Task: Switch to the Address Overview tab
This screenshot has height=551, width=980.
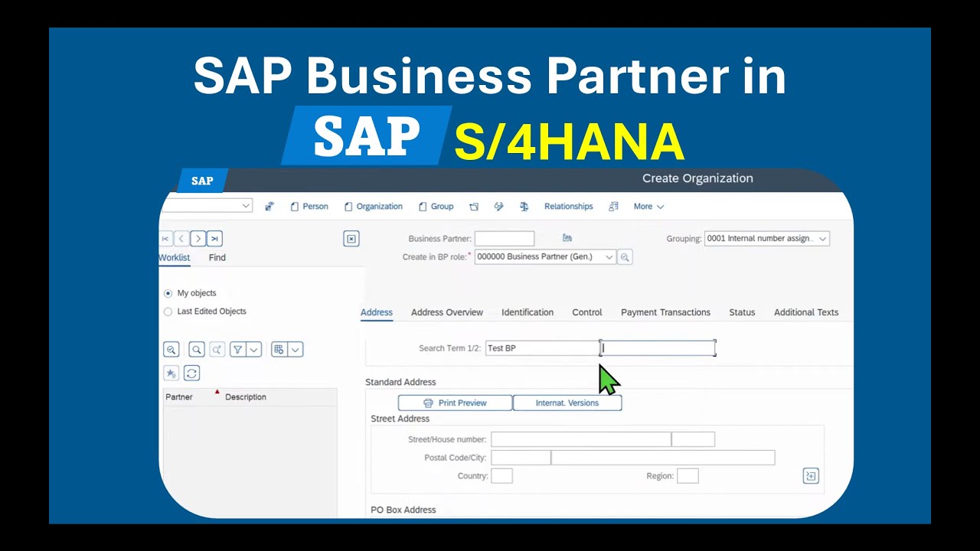Action: point(447,312)
